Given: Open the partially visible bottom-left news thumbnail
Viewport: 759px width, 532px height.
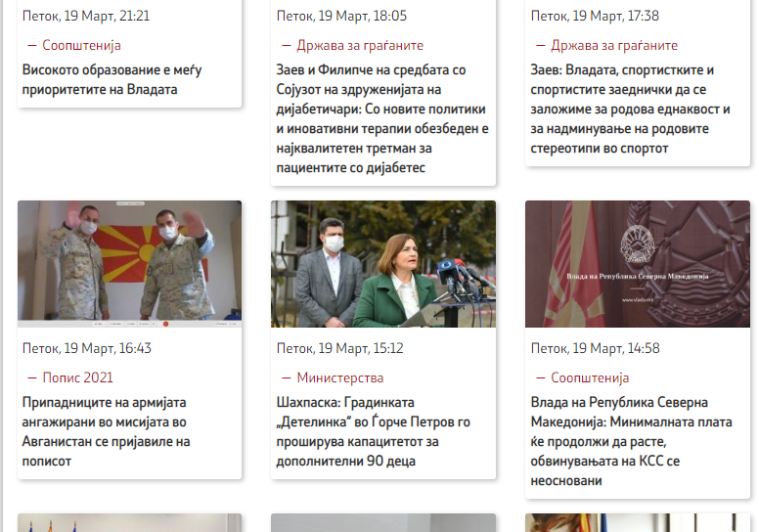Looking at the screenshot, I should [x=130, y=523].
